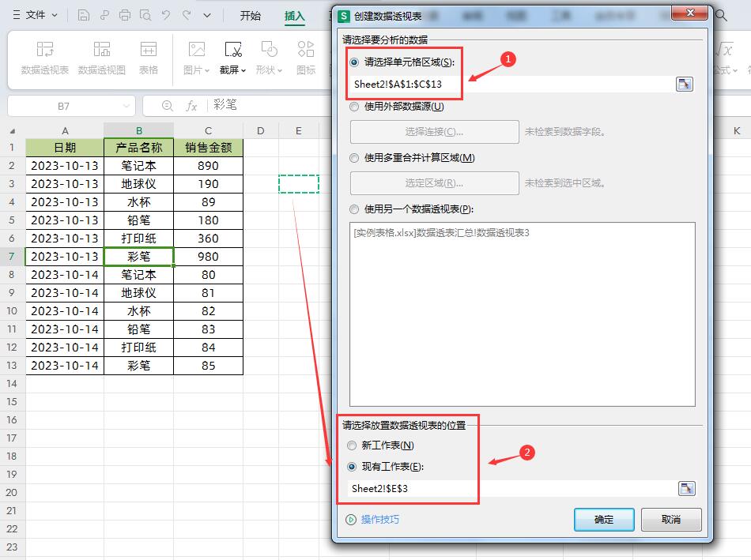Close the 创建数据透视表 dialog
751x560 pixels.
point(689,13)
